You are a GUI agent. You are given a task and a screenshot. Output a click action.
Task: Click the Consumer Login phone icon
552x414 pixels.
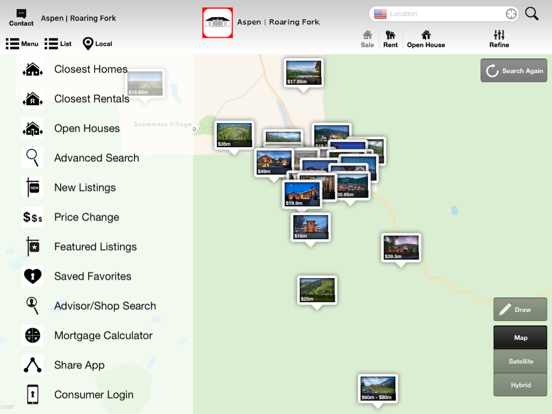(x=33, y=394)
